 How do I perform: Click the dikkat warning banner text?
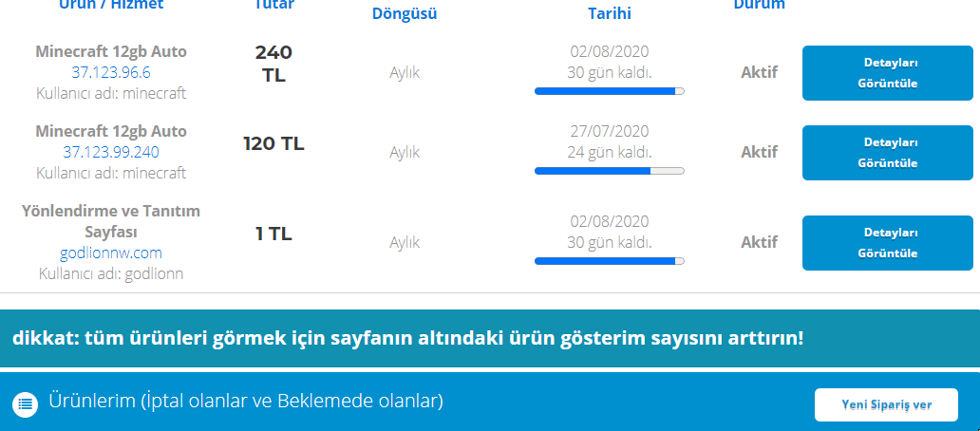pyautogui.click(x=408, y=337)
